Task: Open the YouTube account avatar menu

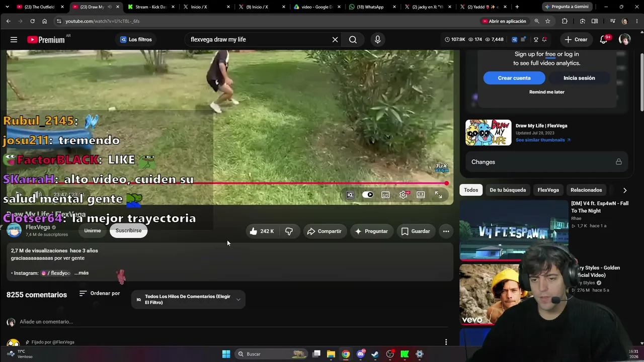Action: (624, 40)
